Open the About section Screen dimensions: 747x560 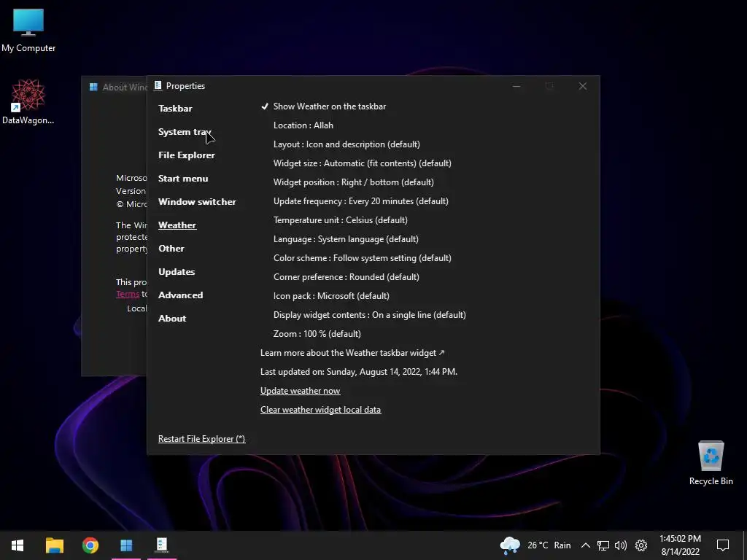tap(172, 319)
